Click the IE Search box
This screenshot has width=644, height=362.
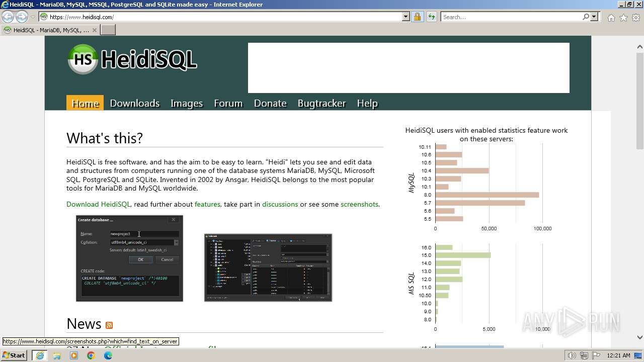(x=511, y=17)
